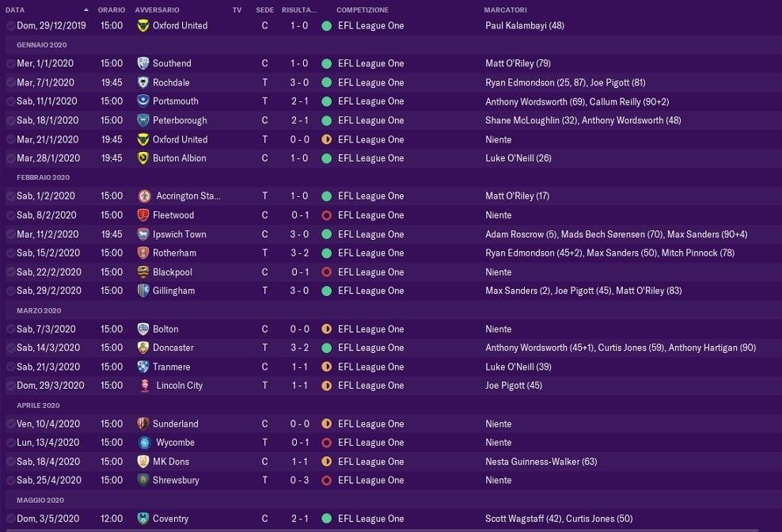The image size is (782, 532).
Task: Click the half-yellow draw indicator for Bolton match
Action: tap(327, 329)
